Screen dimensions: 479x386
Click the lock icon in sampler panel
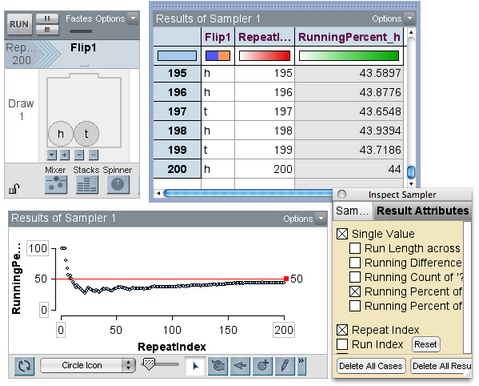tap(14, 189)
